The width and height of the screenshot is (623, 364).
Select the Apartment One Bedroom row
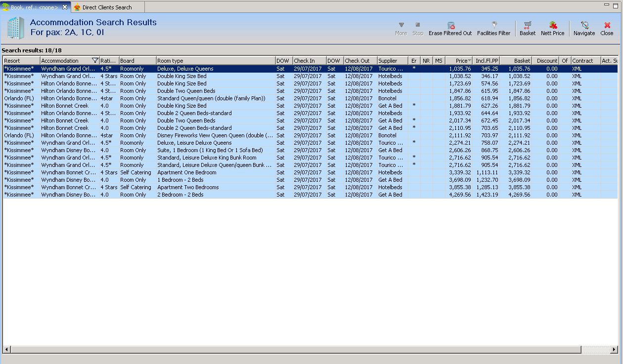click(310, 172)
